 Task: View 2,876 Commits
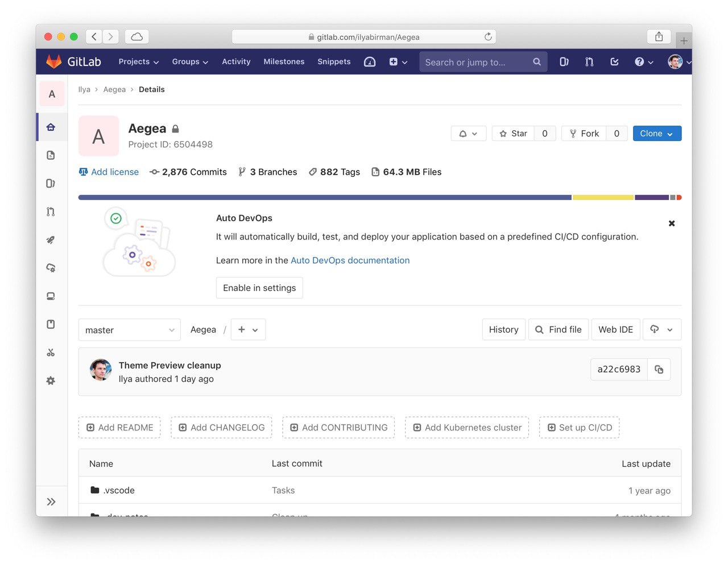click(188, 172)
